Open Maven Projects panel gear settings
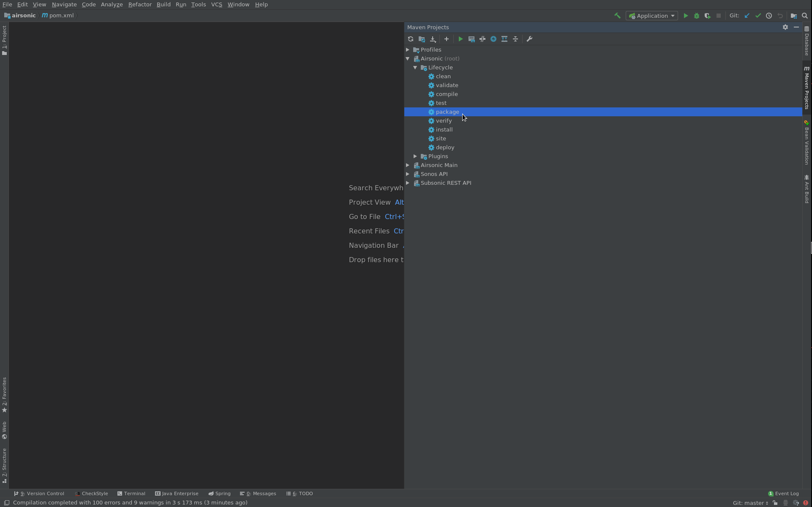 (x=785, y=27)
